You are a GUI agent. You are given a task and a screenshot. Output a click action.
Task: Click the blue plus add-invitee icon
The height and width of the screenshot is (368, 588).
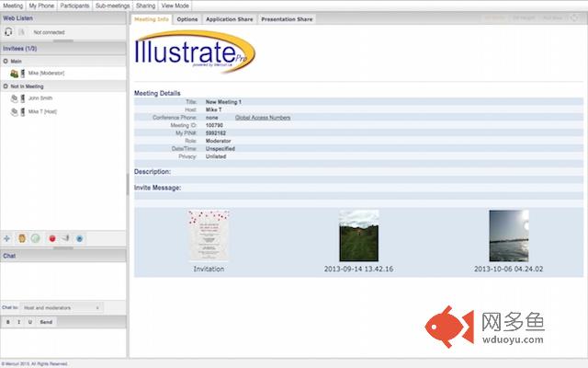[x=6, y=238]
